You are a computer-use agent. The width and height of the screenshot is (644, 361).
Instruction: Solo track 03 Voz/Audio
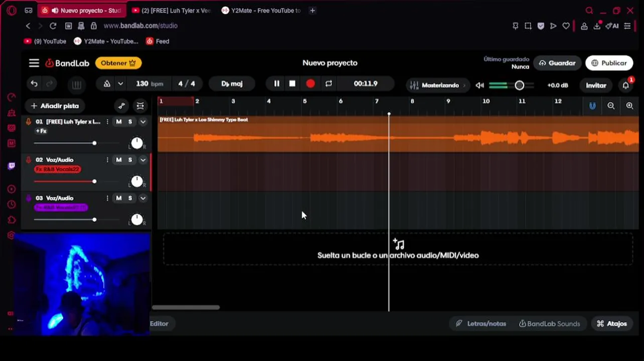[x=130, y=198]
